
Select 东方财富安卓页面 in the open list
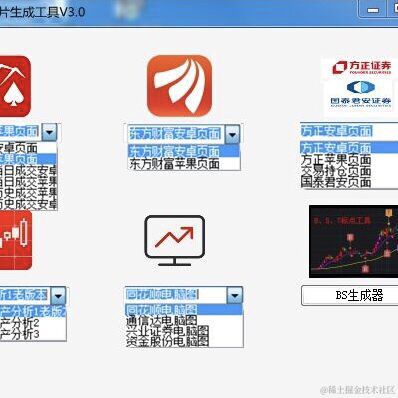[x=184, y=151]
